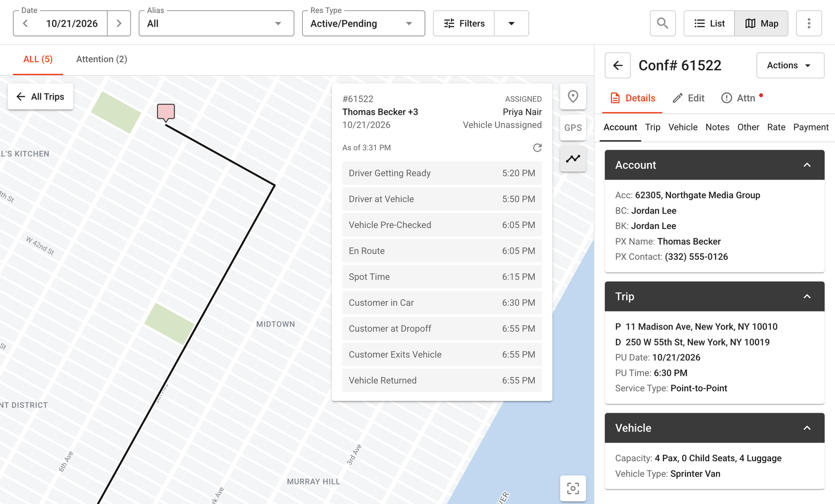Click the Filters button

click(464, 23)
